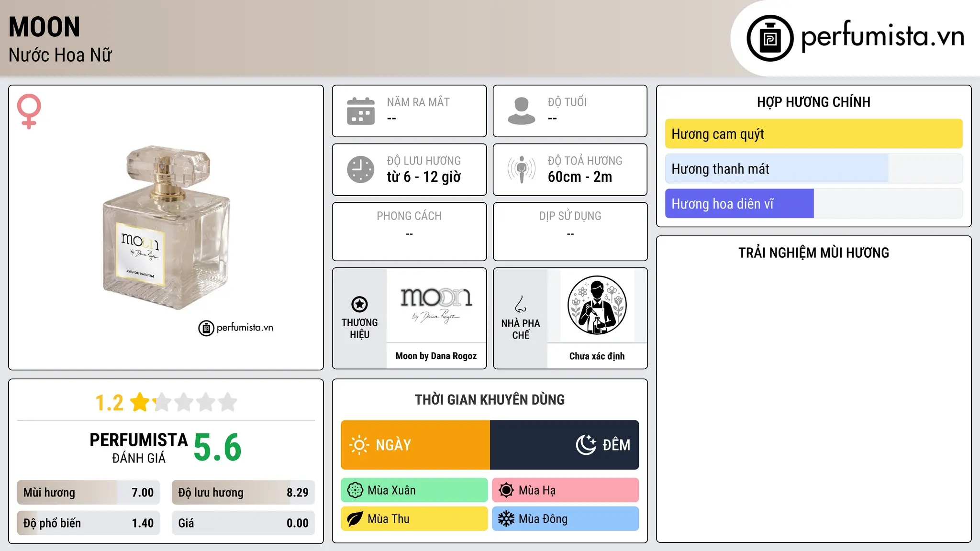Click the person icon beside Độ tuổi
Image resolution: width=980 pixels, height=551 pixels.
click(522, 111)
